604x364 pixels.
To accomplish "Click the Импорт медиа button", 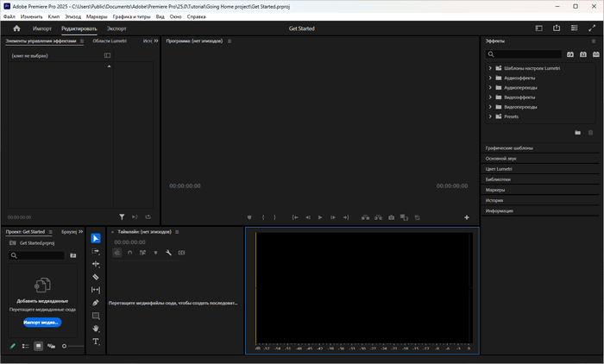I will 42,323.
